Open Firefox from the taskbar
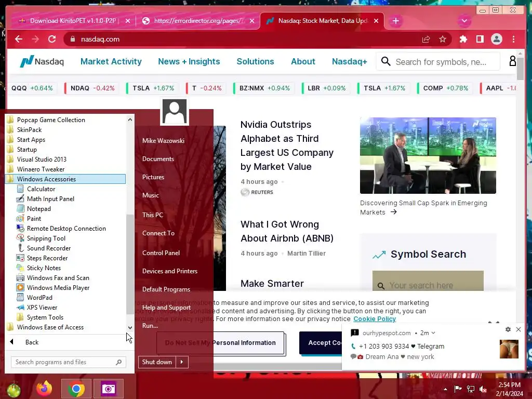532x399 pixels. click(x=44, y=389)
